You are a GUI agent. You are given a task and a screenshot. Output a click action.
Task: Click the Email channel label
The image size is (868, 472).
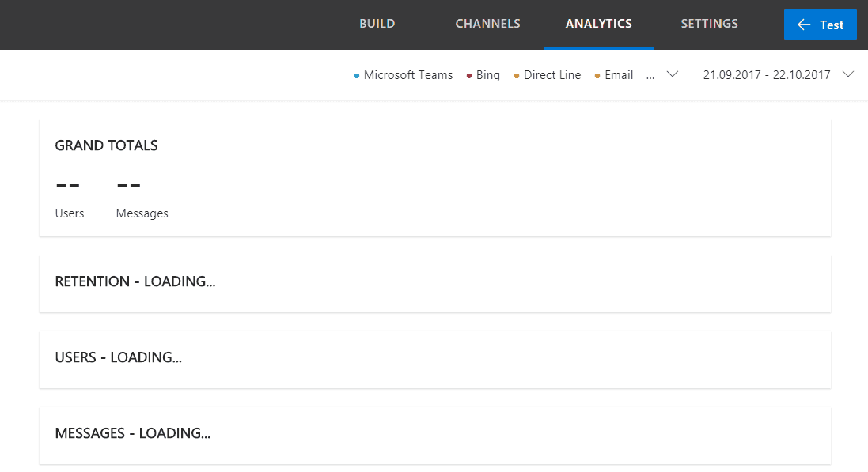click(619, 75)
